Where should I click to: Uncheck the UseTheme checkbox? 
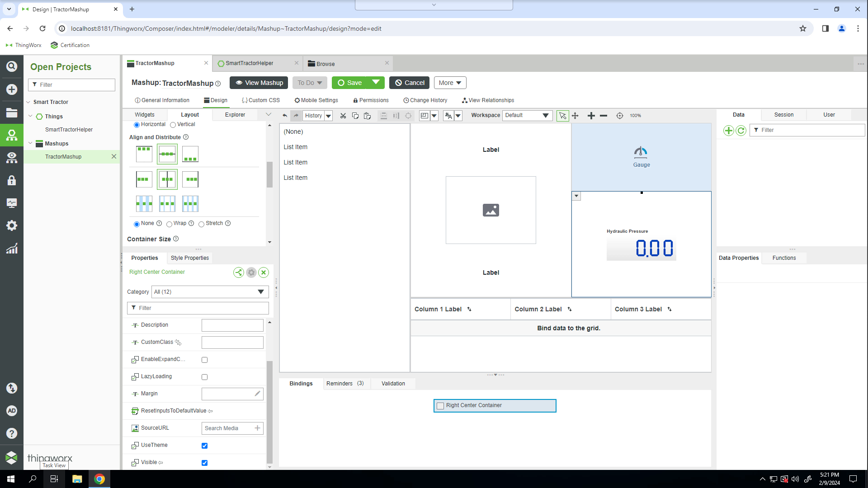[204, 446]
